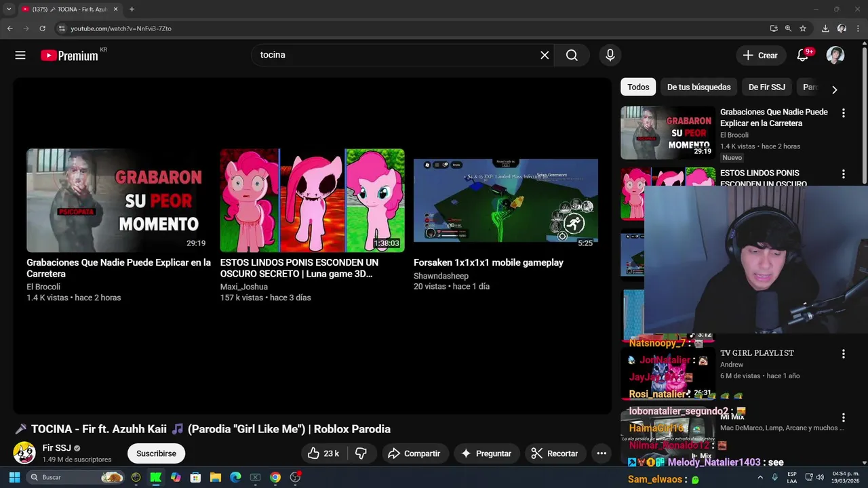Reload the page with refresh icon
868x488 pixels.
coord(42,28)
